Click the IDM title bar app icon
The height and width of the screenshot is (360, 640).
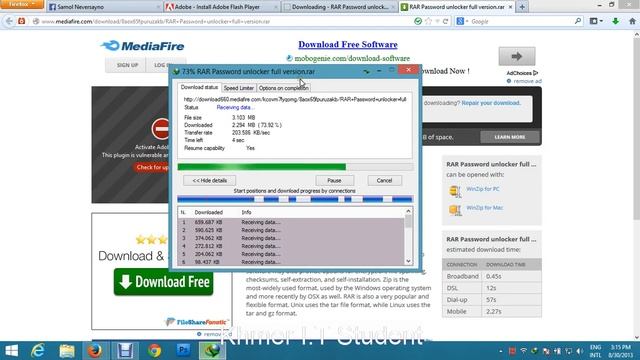coord(176,71)
